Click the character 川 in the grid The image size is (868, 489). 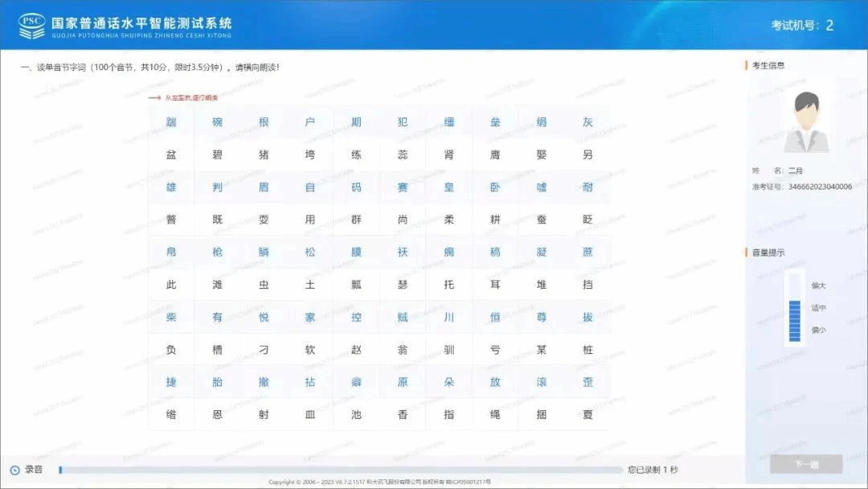[x=449, y=318]
